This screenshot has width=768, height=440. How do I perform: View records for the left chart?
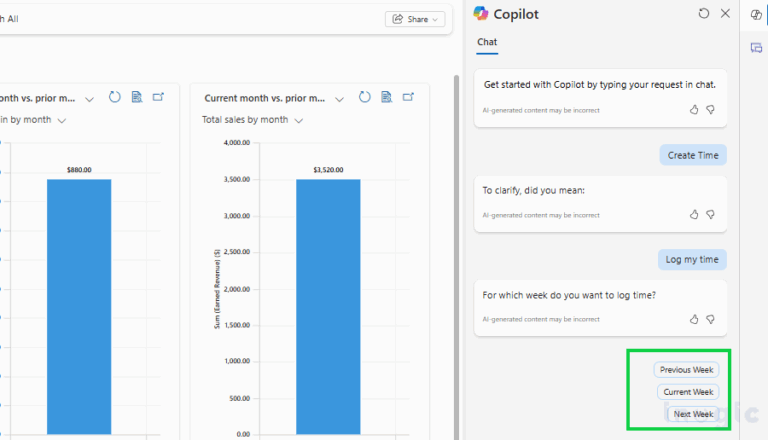(x=137, y=97)
